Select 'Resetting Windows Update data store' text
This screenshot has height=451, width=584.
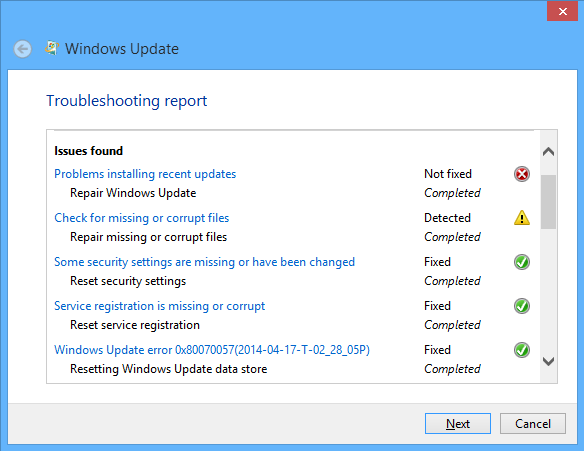pos(169,369)
